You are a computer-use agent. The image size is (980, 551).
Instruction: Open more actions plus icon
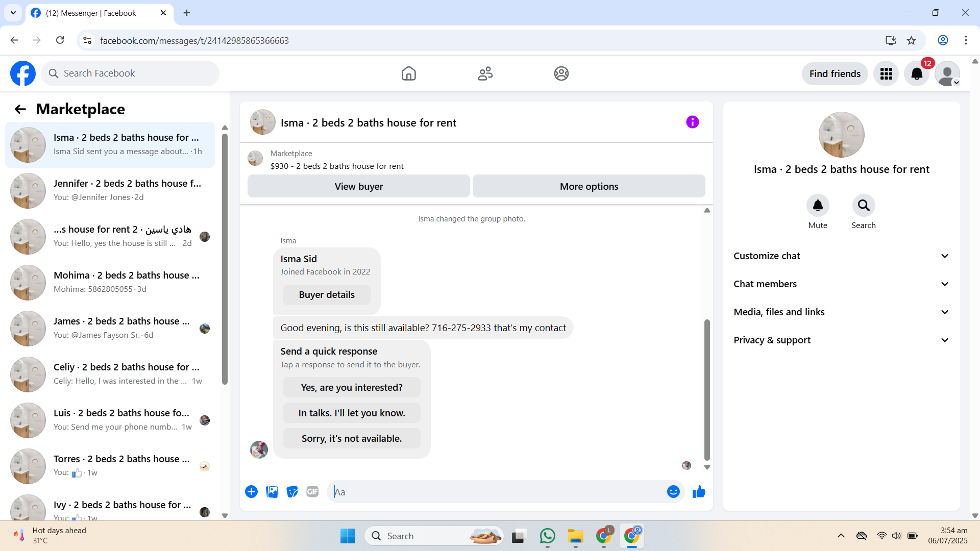pyautogui.click(x=251, y=491)
